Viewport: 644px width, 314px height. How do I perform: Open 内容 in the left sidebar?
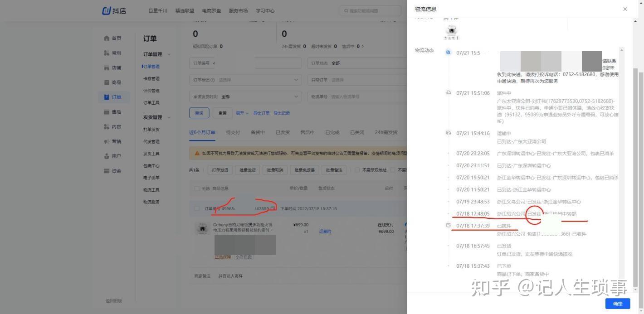point(112,127)
